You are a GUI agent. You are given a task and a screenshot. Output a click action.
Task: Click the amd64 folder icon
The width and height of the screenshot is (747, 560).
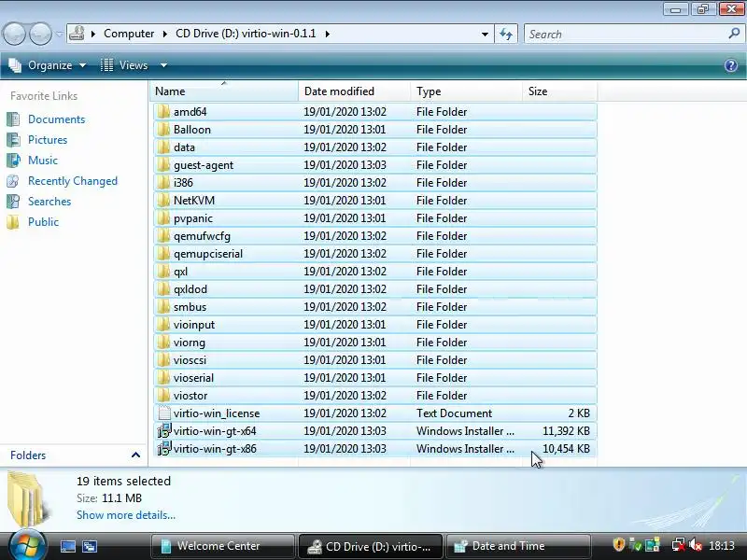pyautogui.click(x=163, y=112)
